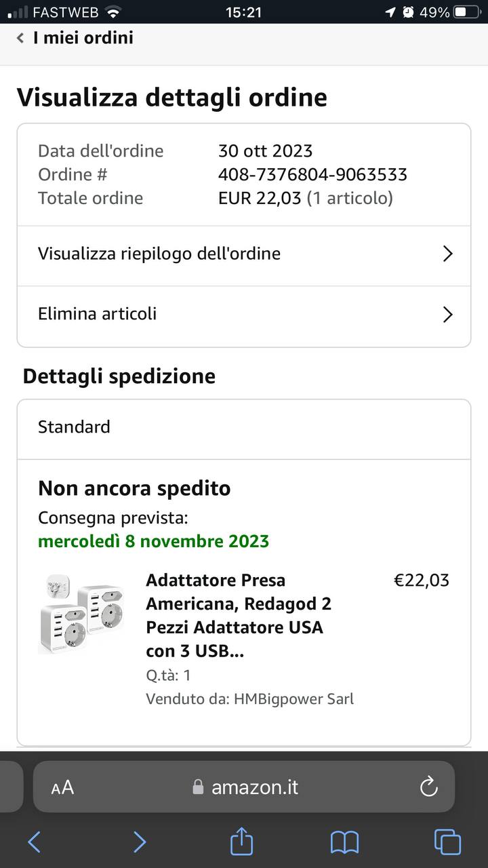The height and width of the screenshot is (868, 488).
Task: Open Safari bookmarks book icon
Action: [x=344, y=842]
